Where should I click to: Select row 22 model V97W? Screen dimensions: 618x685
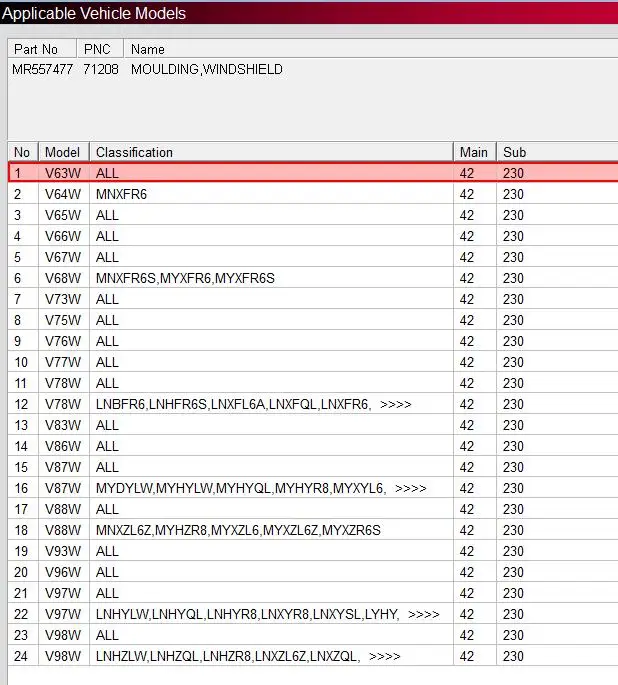click(63, 614)
